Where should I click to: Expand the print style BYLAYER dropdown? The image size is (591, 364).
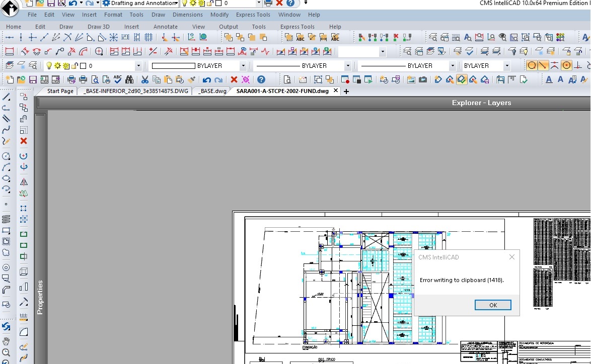click(507, 65)
